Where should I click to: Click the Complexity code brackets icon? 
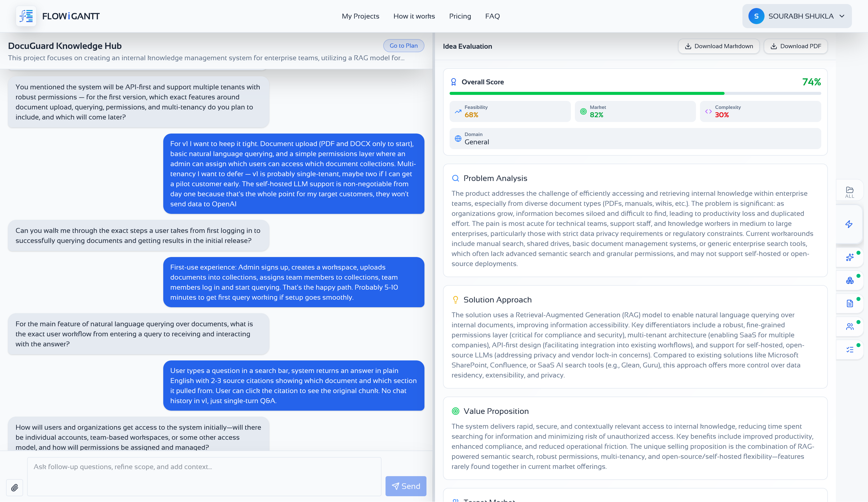pos(708,111)
